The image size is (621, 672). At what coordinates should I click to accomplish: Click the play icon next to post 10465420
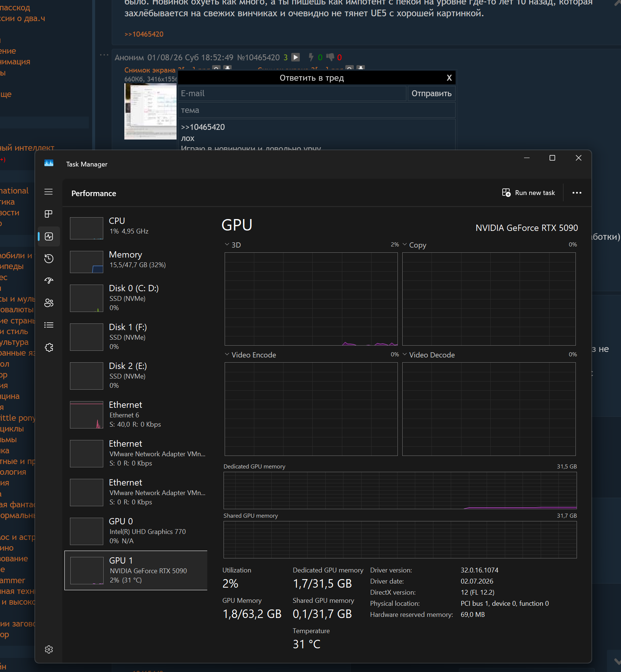[x=295, y=57]
